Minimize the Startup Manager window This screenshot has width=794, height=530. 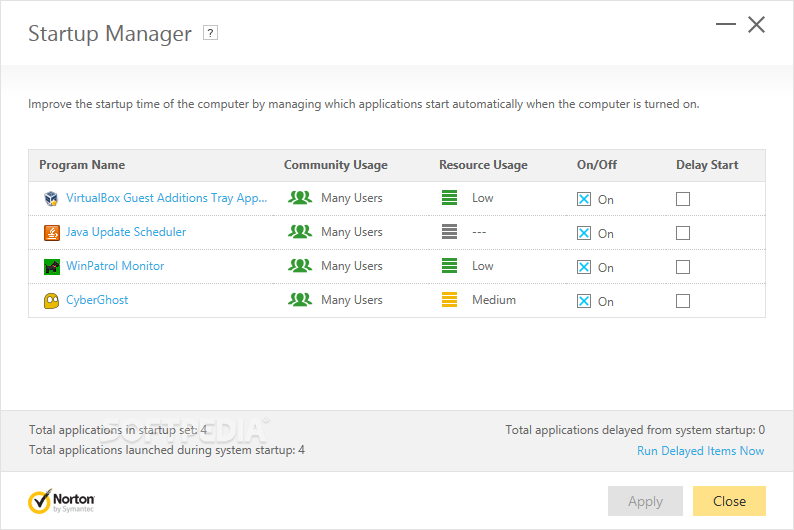(726, 25)
